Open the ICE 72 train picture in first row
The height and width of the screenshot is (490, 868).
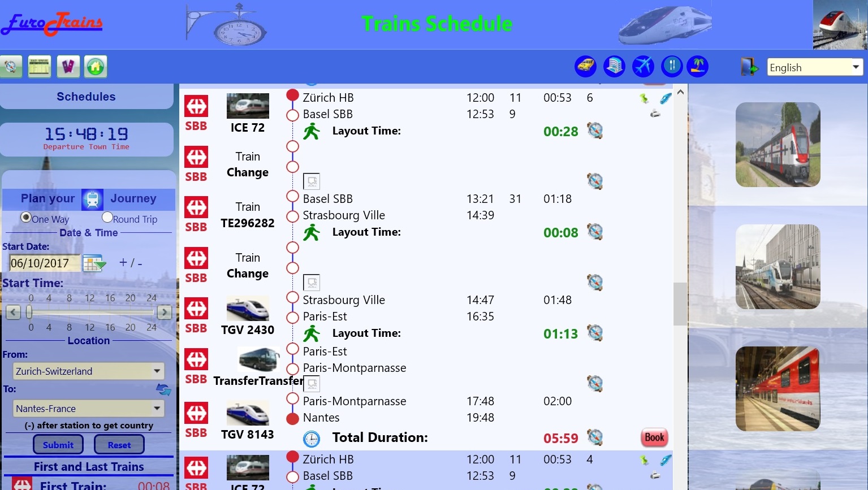(x=248, y=106)
